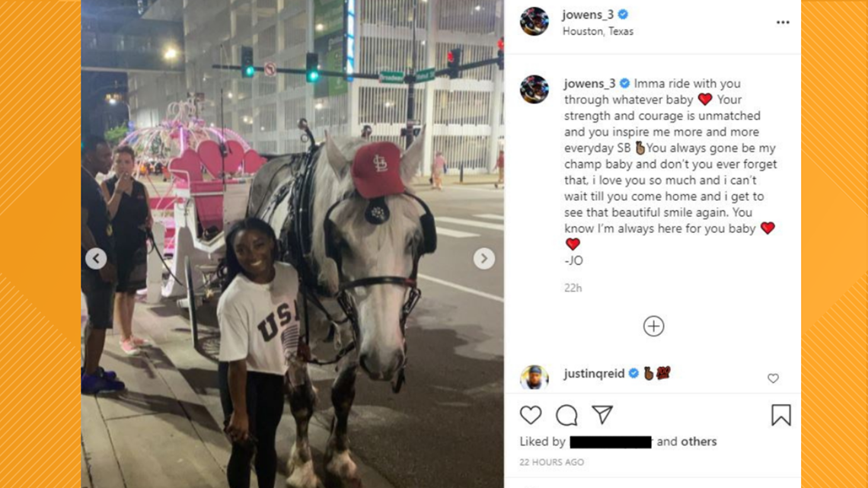The height and width of the screenshot is (488, 868).
Task: Click the horse photo in the post
Action: point(292,244)
